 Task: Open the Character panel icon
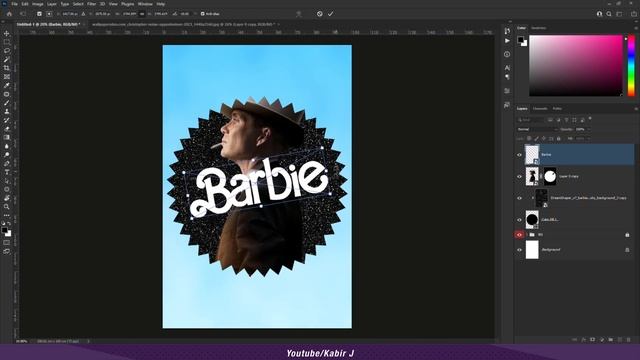coord(507,68)
